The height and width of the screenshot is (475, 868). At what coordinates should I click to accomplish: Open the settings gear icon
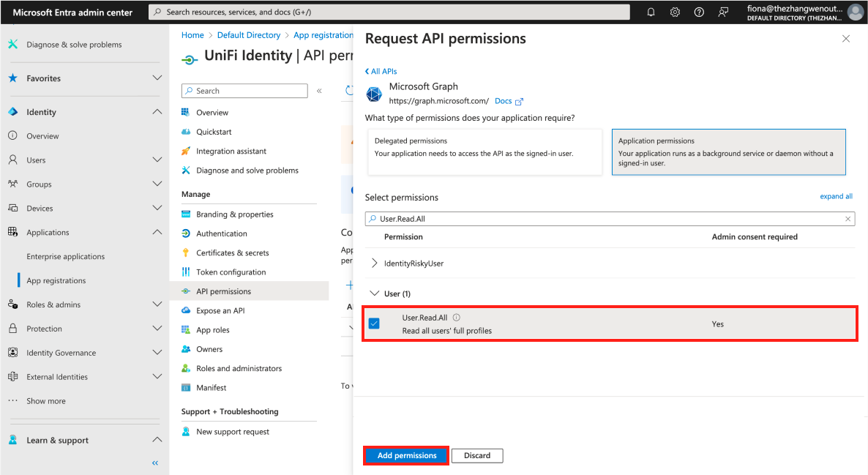point(675,12)
